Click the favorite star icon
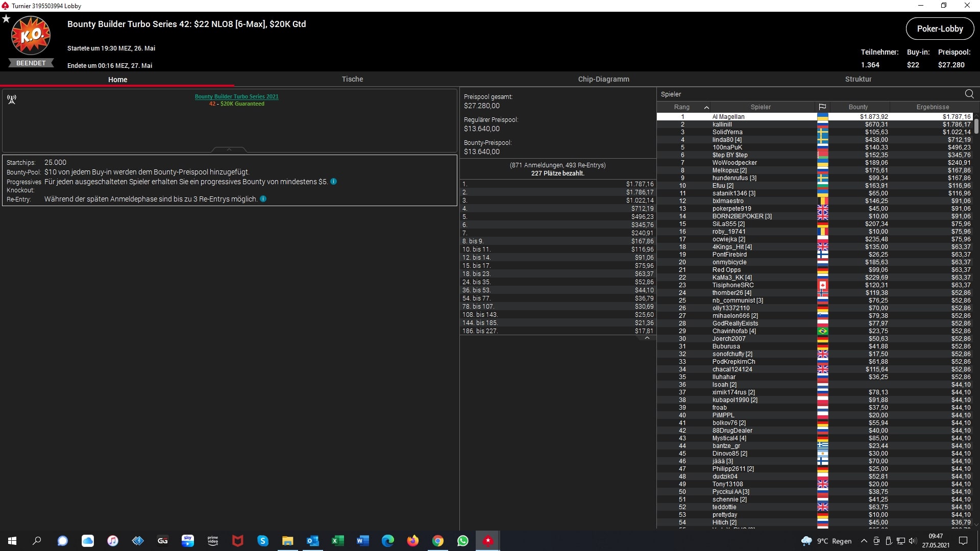 coord(6,19)
